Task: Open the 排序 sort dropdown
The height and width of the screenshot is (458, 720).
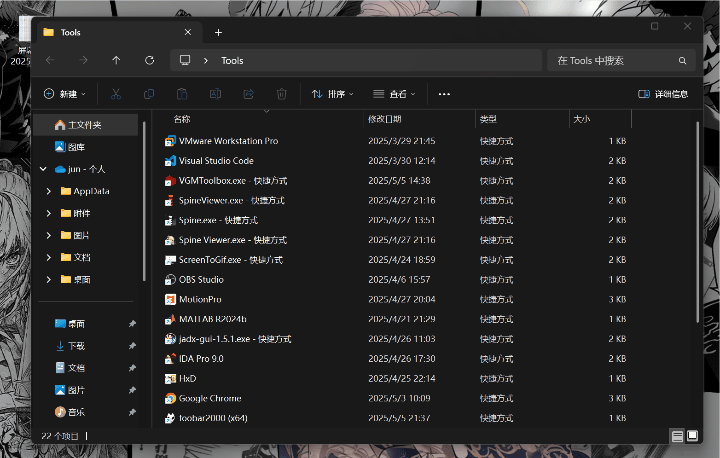Action: 332,94
